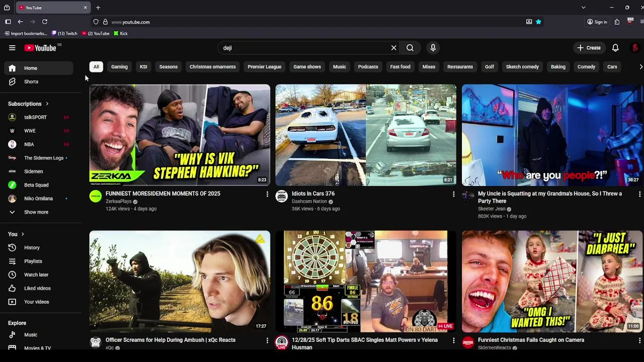Viewport: 644px width, 362px height.
Task: Open Music under Explore
Action: [x=39, y=335]
